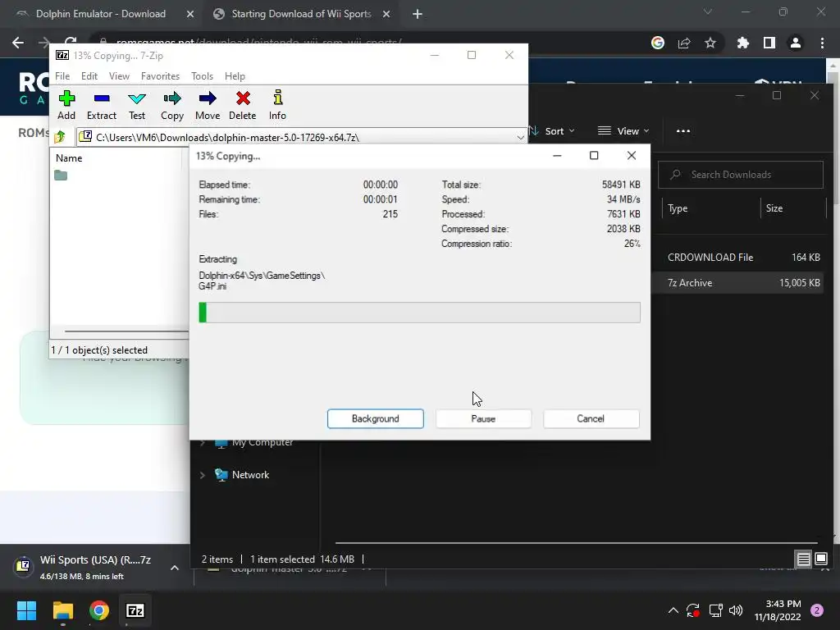Open clock and date in taskbar

pyautogui.click(x=778, y=610)
